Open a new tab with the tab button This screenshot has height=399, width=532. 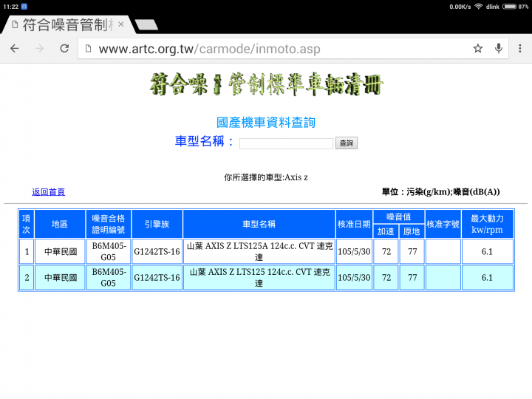pos(146,24)
